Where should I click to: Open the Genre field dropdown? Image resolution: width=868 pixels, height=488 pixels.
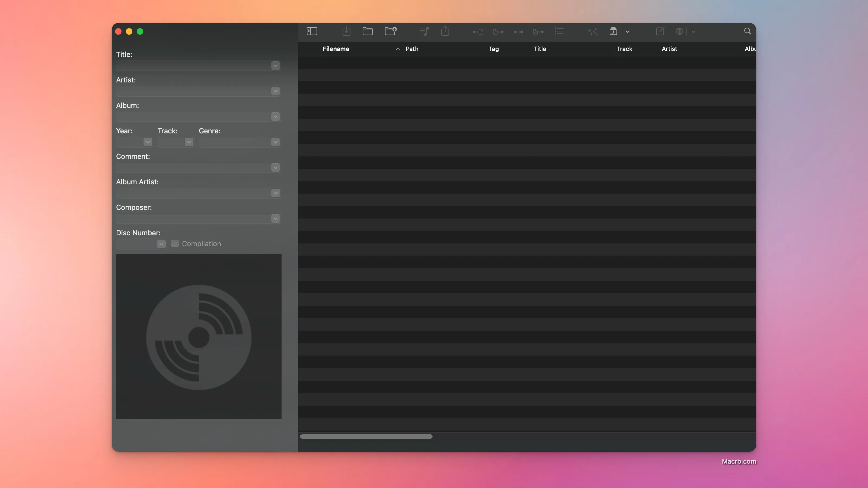point(275,142)
